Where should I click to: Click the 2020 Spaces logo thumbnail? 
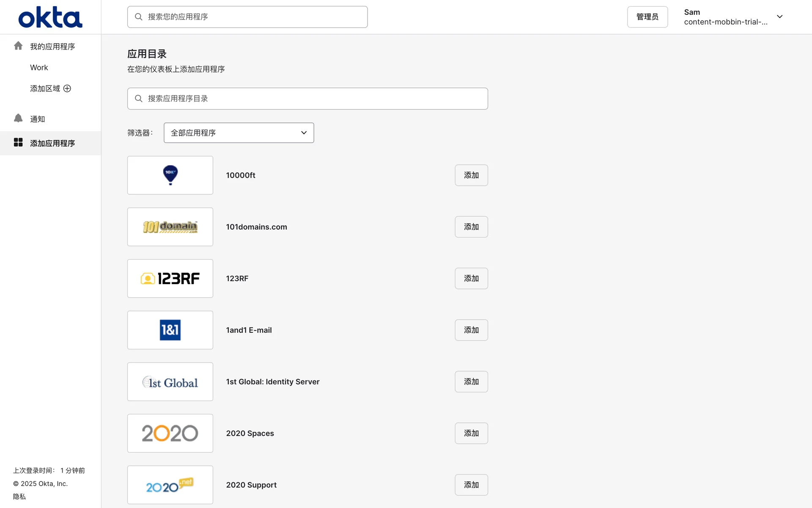click(x=170, y=433)
